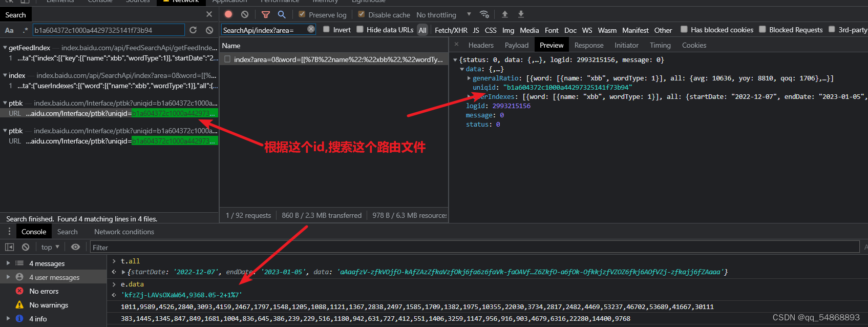Click the warnings yellow triangle icon
Viewport: 868px width, 327px height.
pos(19,304)
